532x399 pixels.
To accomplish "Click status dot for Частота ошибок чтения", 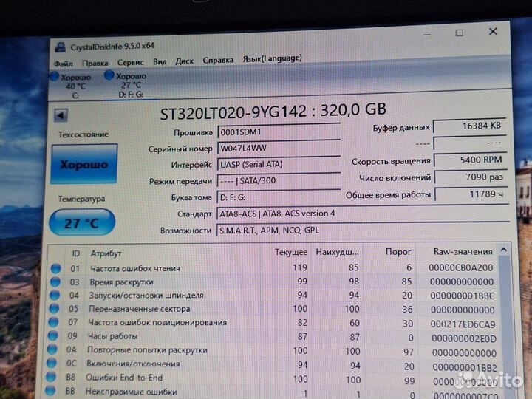I will (55, 268).
